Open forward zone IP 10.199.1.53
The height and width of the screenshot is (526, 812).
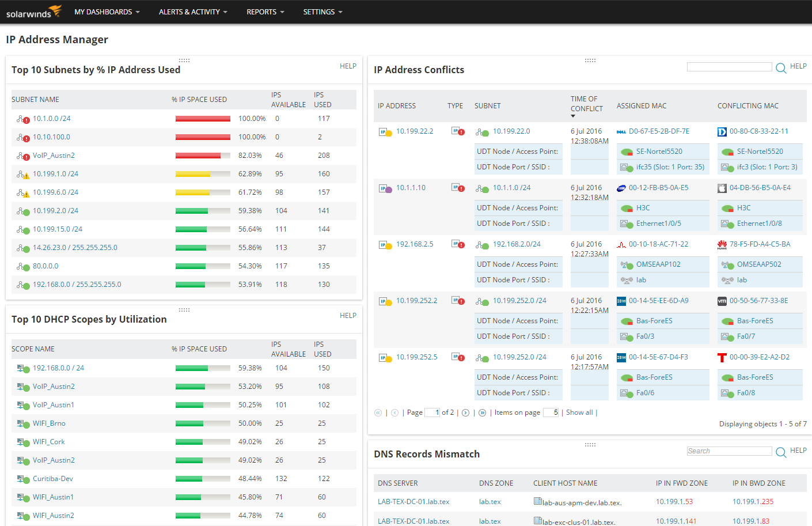click(x=674, y=502)
